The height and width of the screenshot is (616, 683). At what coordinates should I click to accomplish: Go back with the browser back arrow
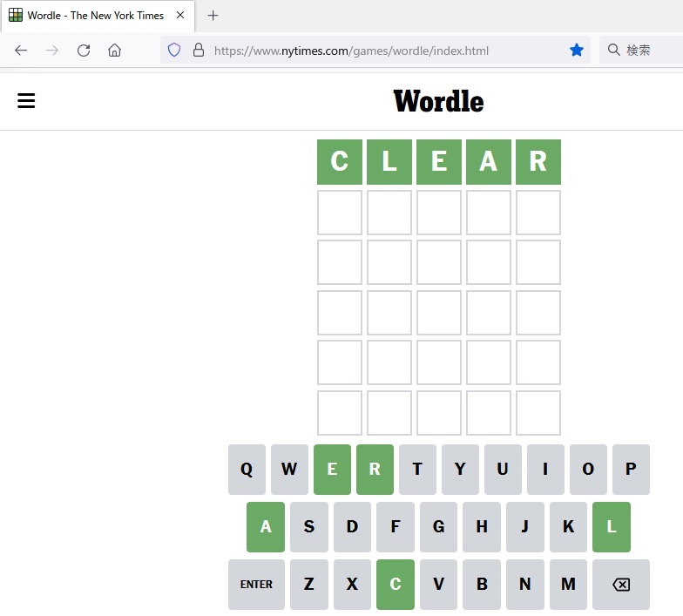coord(21,51)
